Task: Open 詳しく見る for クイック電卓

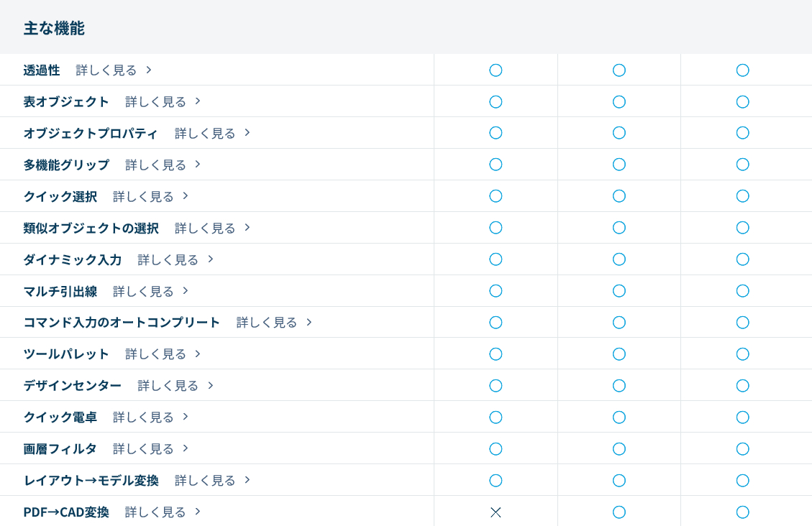Action: [143, 417]
